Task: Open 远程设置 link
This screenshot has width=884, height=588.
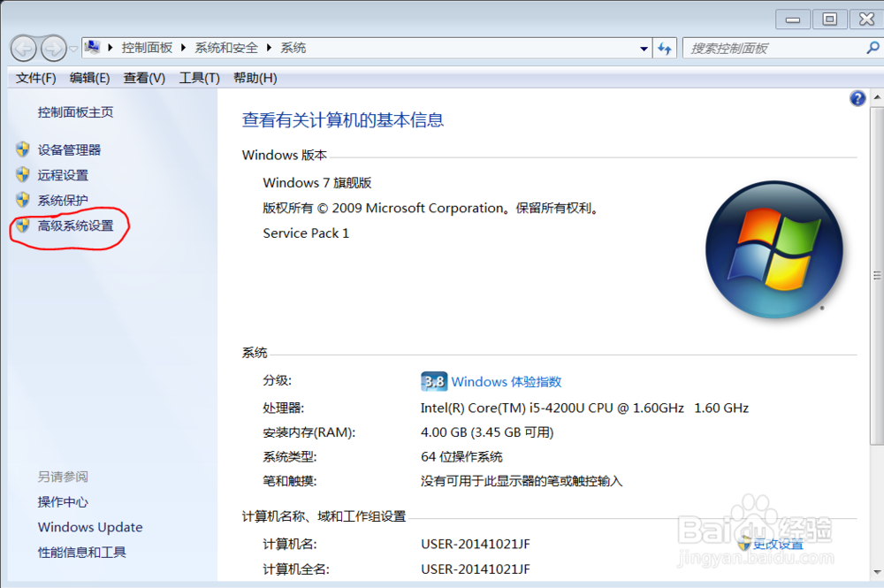Action: [x=63, y=175]
